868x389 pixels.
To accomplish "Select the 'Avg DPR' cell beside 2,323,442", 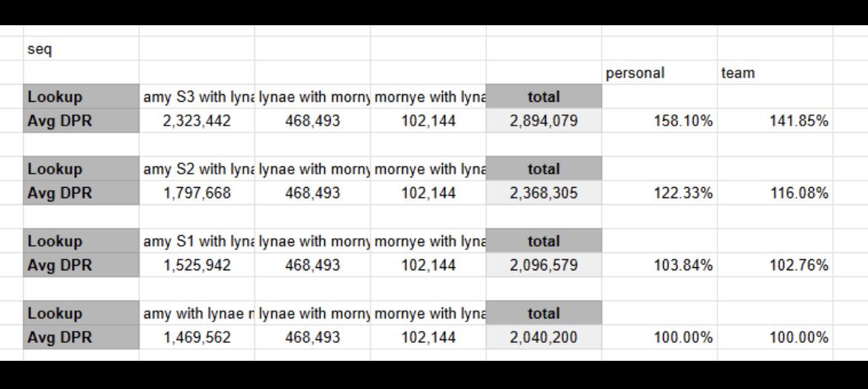I will 81,121.
